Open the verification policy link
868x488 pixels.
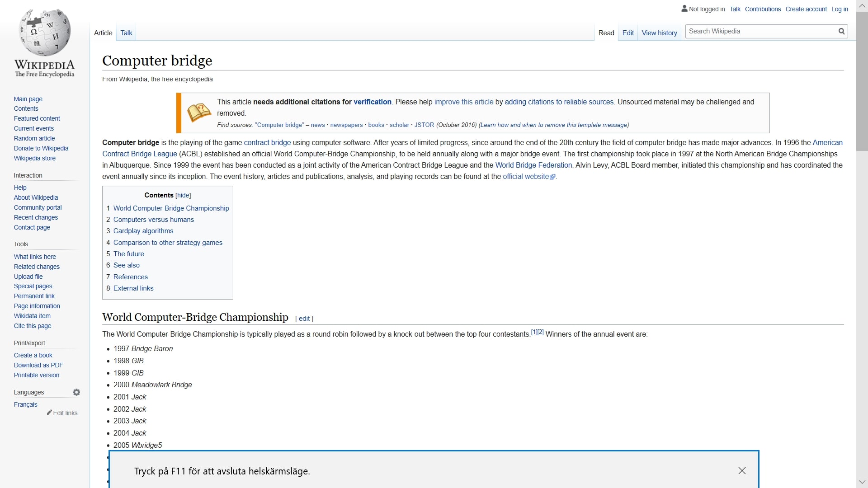click(x=372, y=102)
